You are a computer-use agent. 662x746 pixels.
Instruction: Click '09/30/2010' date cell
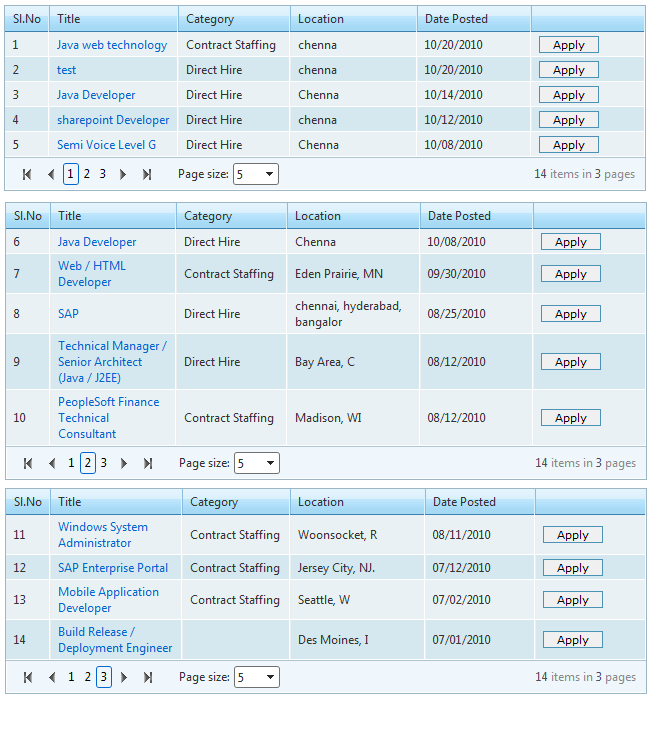coord(456,274)
